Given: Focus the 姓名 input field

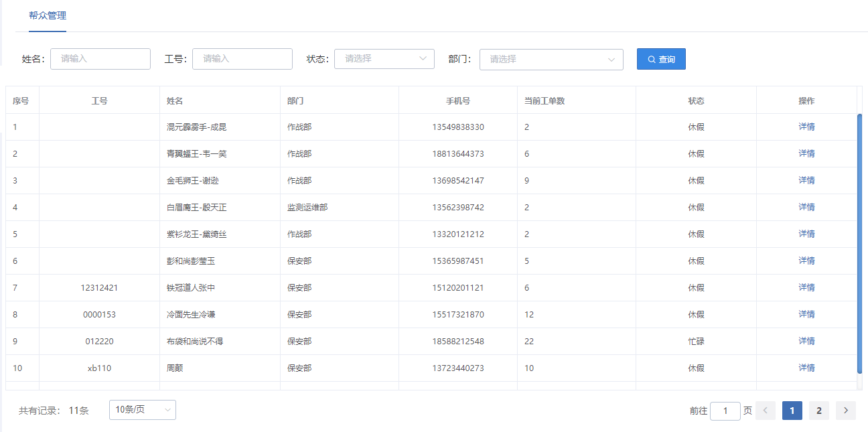Looking at the screenshot, I should tap(100, 59).
